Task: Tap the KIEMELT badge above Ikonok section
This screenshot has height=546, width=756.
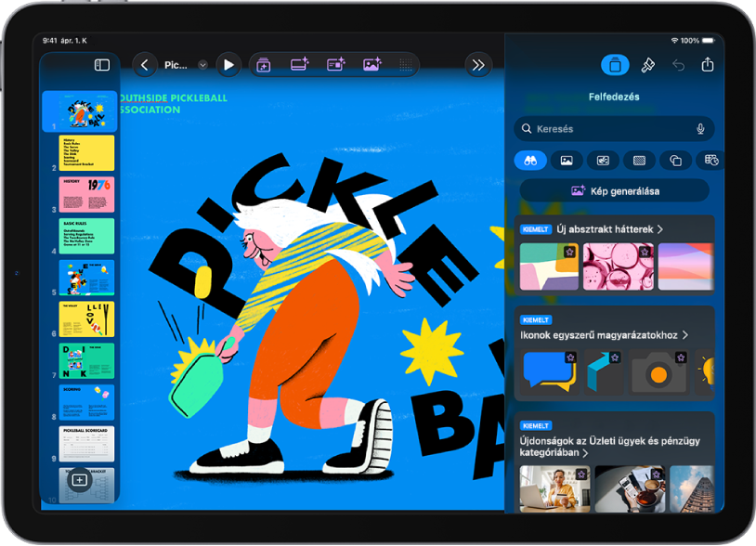Action: 536,320
